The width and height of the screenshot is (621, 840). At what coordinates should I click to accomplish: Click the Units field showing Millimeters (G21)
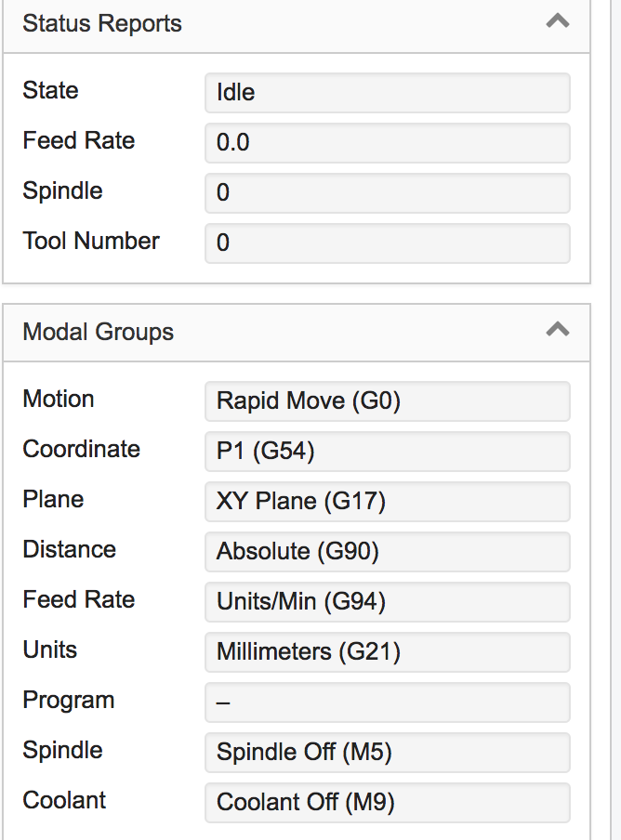click(387, 652)
